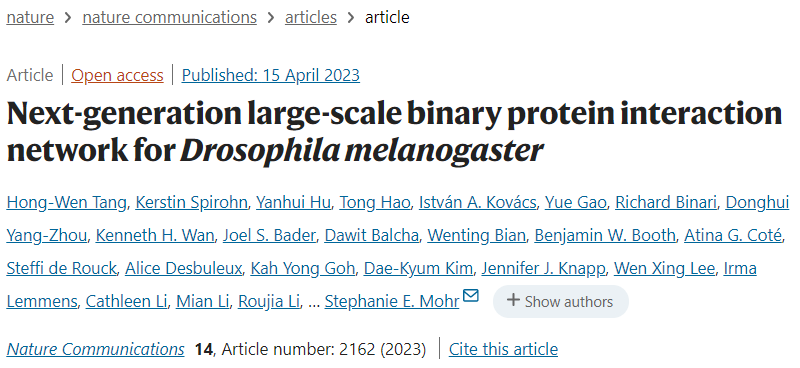800x368 pixels.
Task: Expand the full list with Show authors
Action: tap(560, 302)
